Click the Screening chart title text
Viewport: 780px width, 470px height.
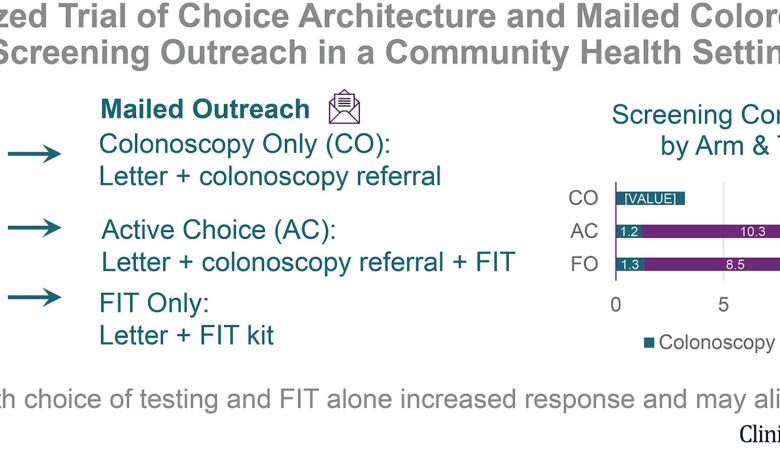pos(696,130)
